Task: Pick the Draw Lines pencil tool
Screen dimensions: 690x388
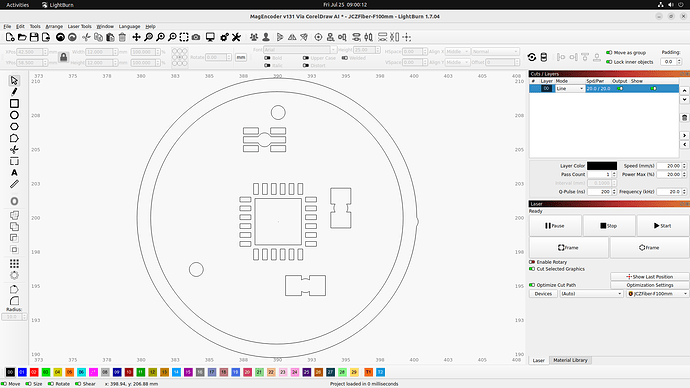Action: point(14,92)
